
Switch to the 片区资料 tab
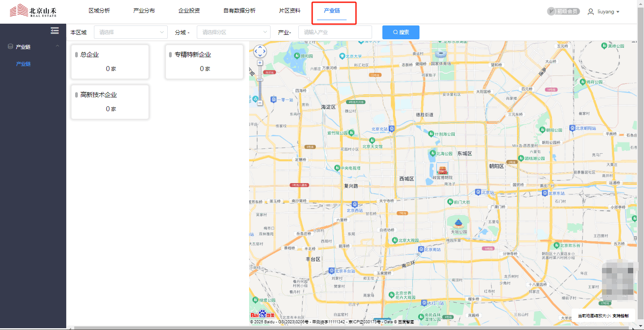[x=290, y=11]
